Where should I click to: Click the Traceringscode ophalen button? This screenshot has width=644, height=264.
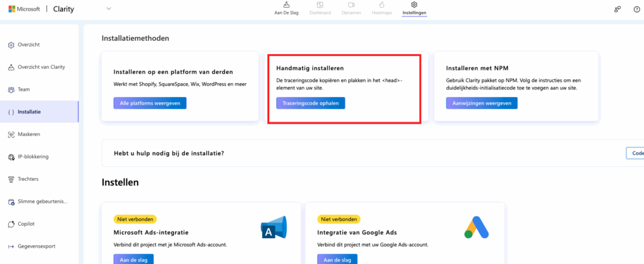(x=310, y=103)
